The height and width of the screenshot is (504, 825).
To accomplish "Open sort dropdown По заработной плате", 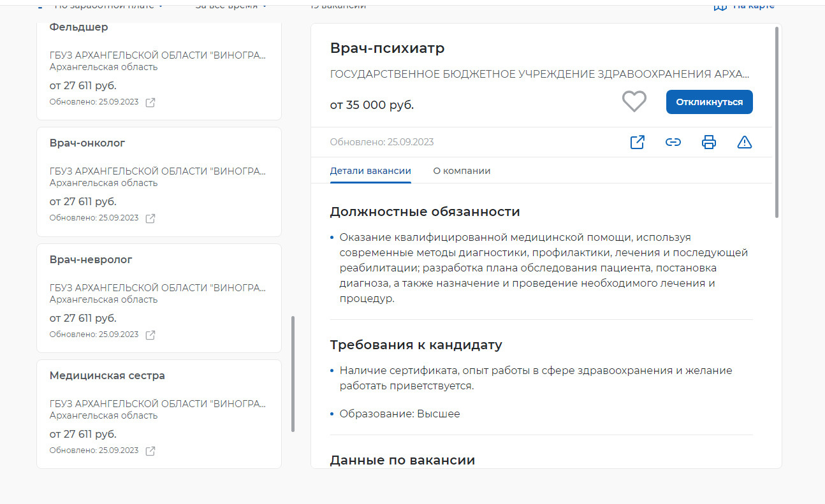I will (x=108, y=5).
